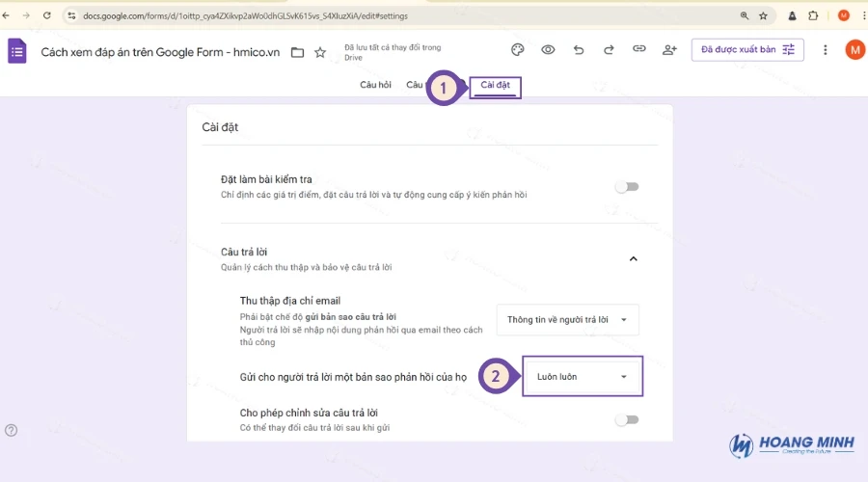Open the 'Luôn luôn' dropdown

pyautogui.click(x=583, y=376)
